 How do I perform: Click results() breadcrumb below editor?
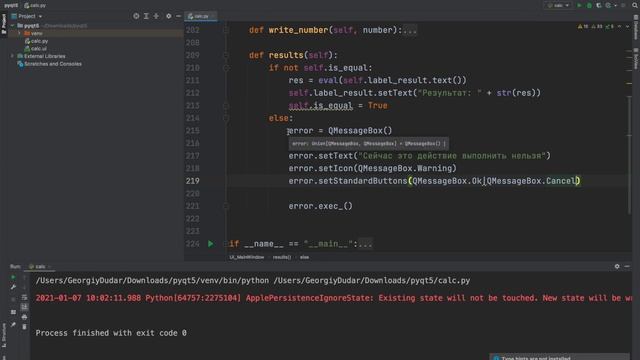point(282,257)
